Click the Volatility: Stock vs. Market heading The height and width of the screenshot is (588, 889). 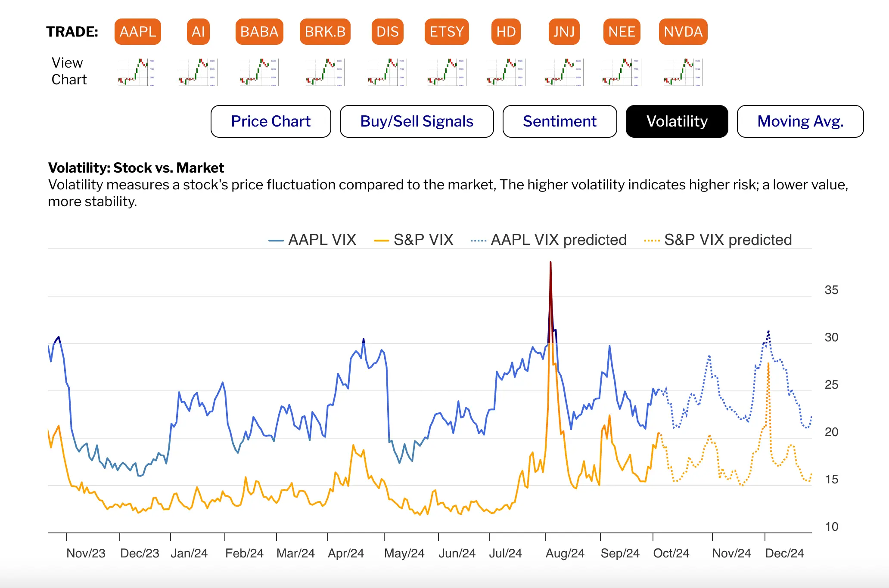click(136, 167)
